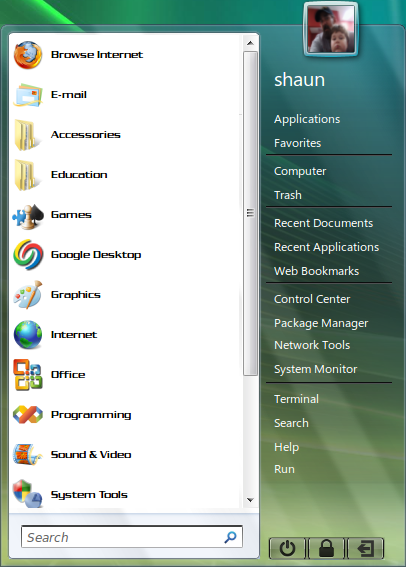This screenshot has width=406, height=567.
Task: Open the Games menu label
Action: 71,215
